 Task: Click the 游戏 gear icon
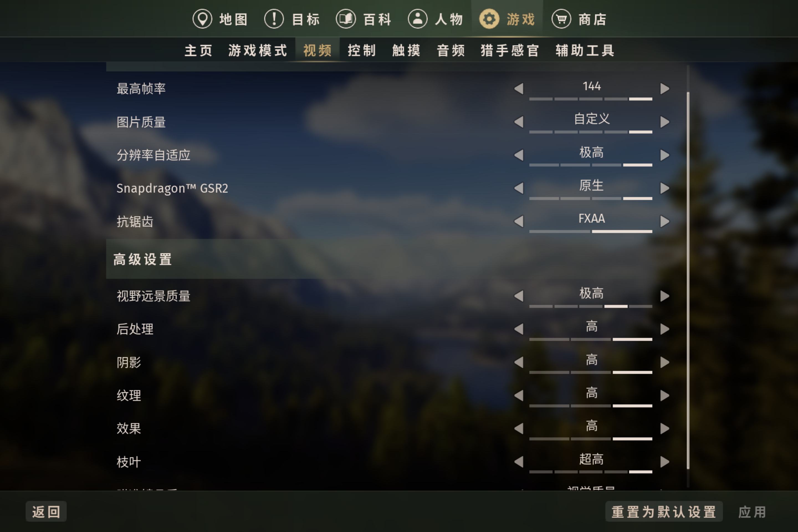[489, 19]
